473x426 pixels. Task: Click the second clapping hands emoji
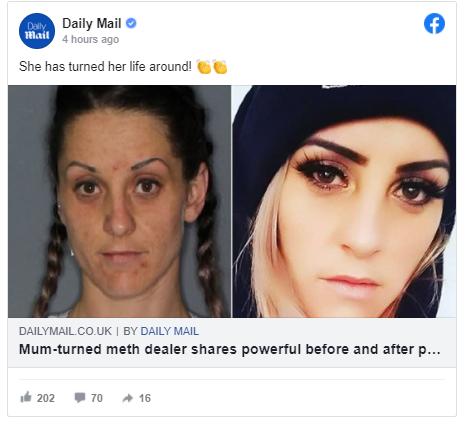pyautogui.click(x=220, y=67)
